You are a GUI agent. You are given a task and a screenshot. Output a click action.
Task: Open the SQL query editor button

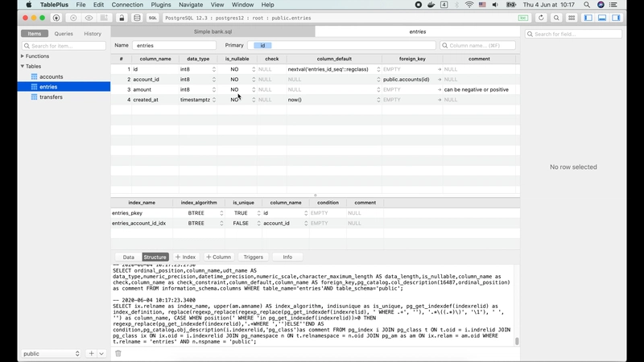coord(152,18)
